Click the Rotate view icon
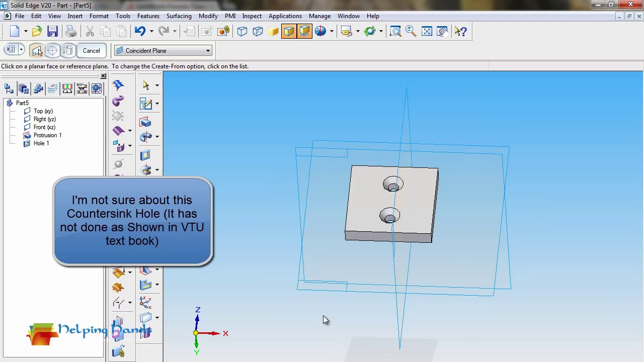 (x=370, y=31)
